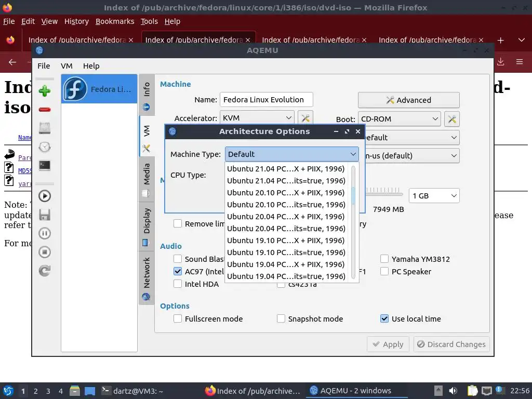Open the Accelerator KVM dropdown
The width and height of the screenshot is (532, 399).
click(x=257, y=118)
